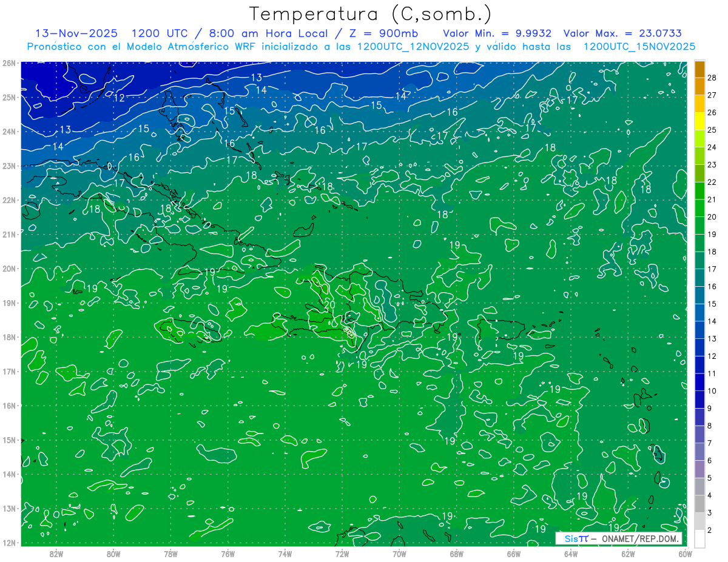Image resolution: width=728 pixels, height=562 pixels.
Task: Click '8:00 am Hora Local' in the header
Action: point(268,33)
